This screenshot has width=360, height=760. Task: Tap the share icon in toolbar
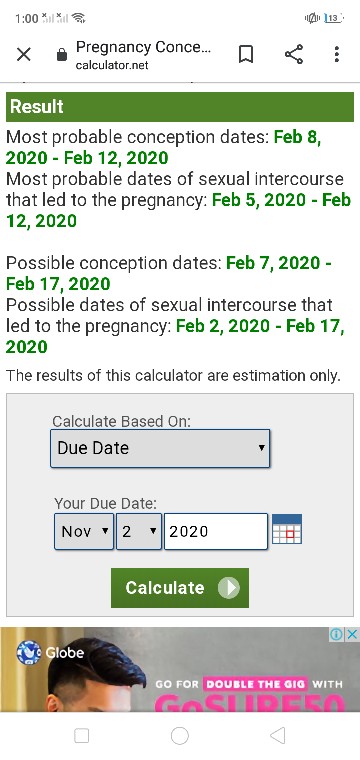point(294,54)
